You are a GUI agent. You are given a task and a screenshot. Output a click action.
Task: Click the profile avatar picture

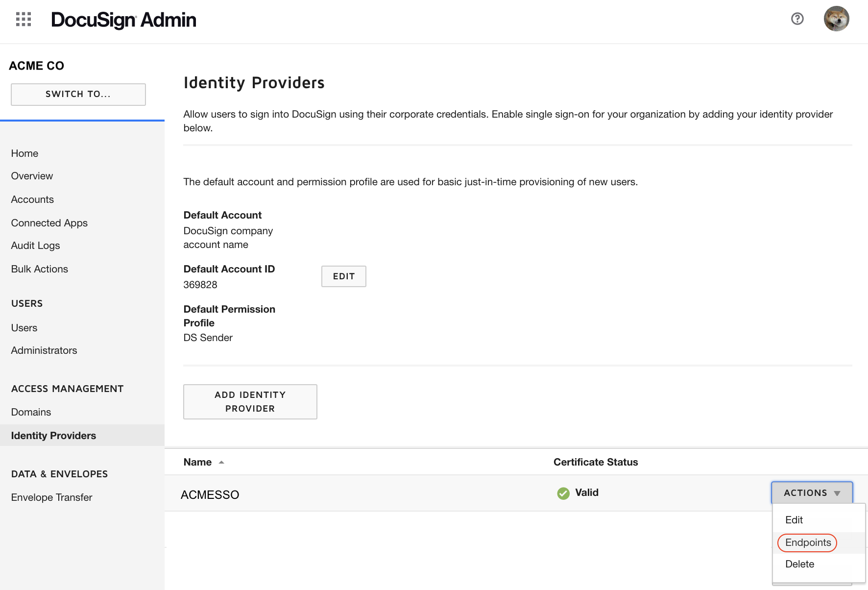[x=837, y=19]
